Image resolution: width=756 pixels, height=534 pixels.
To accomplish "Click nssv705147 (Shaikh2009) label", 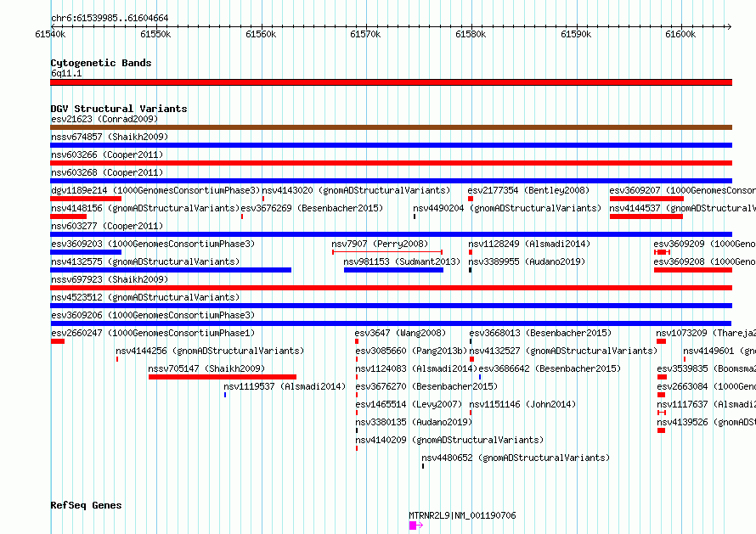I will point(206,368).
